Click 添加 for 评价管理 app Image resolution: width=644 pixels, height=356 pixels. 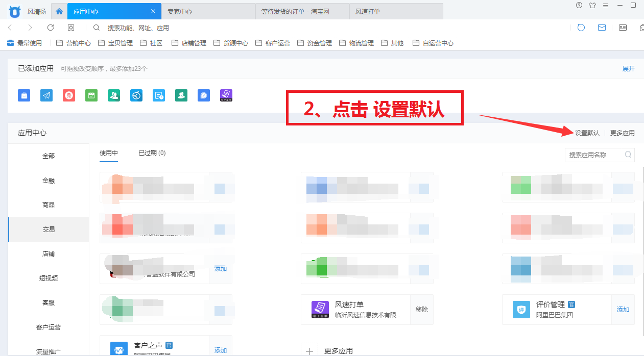coord(623,310)
